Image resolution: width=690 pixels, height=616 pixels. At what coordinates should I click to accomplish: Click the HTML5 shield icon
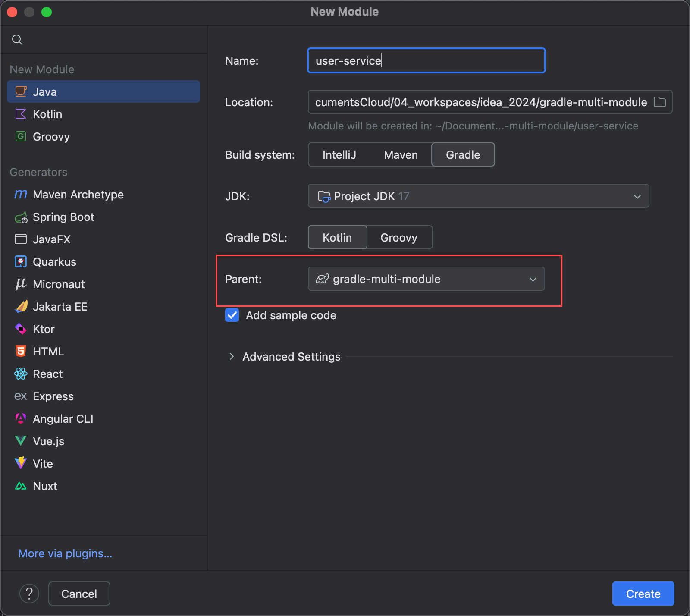tap(21, 351)
